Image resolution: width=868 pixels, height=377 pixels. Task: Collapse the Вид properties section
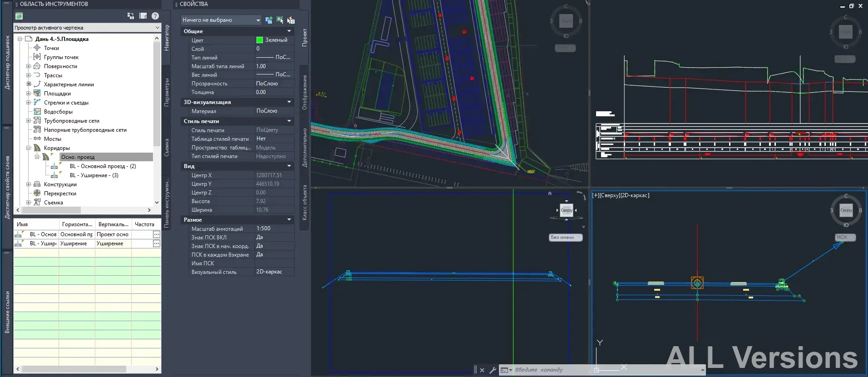pyautogui.click(x=289, y=166)
